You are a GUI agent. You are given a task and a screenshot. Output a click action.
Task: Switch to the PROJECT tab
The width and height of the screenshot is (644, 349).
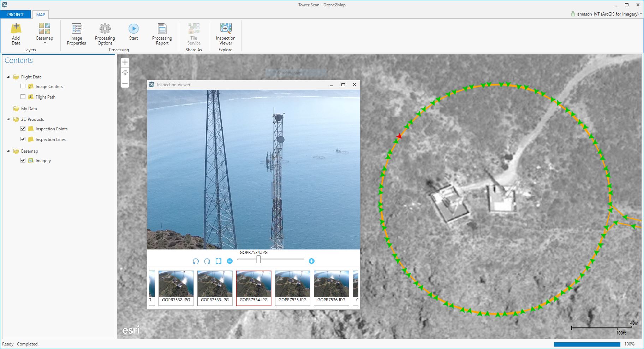[x=16, y=14]
